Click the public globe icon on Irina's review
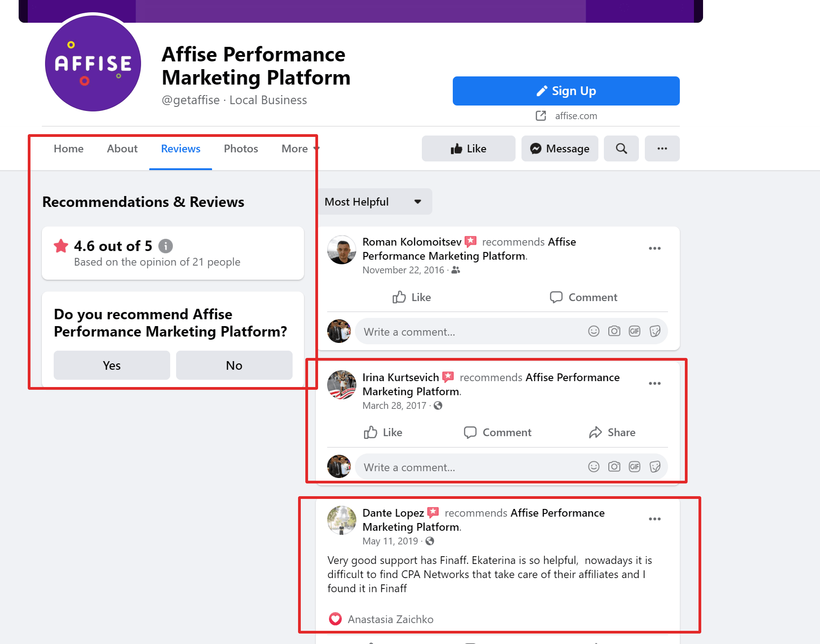The image size is (820, 644). click(438, 405)
